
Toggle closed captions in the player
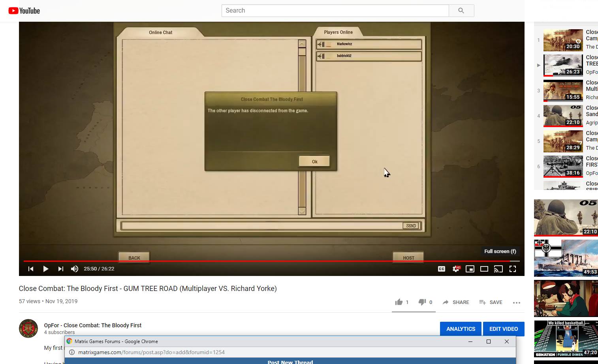442,269
